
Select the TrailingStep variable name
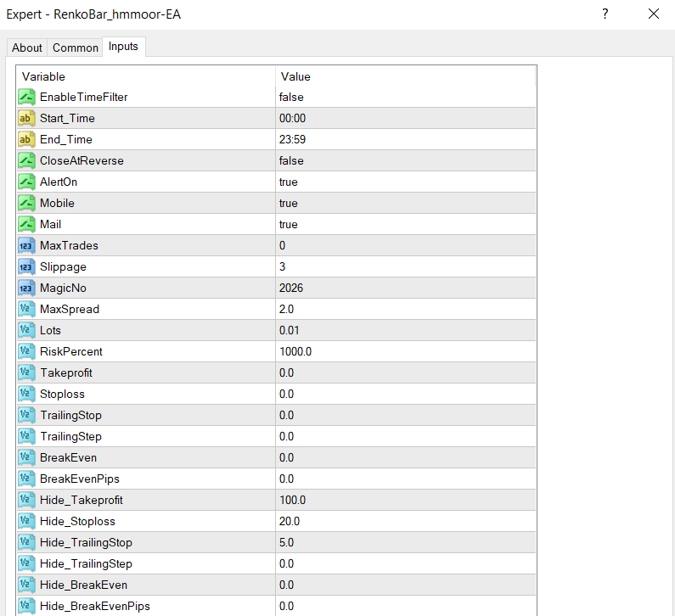coord(71,437)
